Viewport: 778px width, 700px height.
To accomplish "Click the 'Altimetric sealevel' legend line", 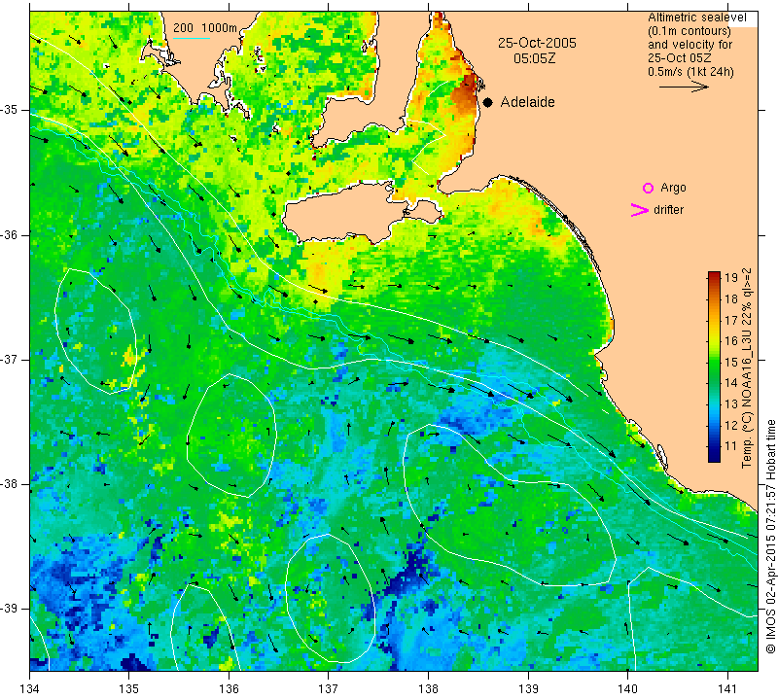I will click(x=696, y=17).
